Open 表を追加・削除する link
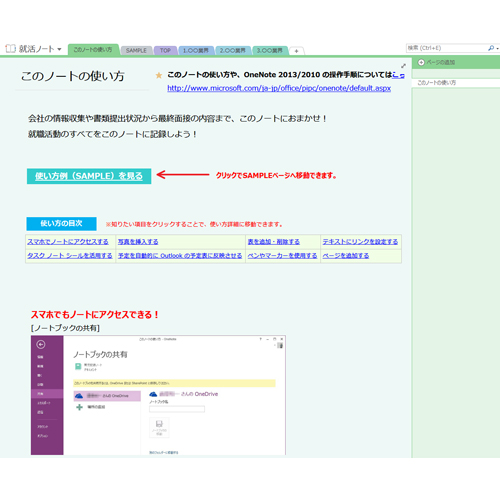 274,242
